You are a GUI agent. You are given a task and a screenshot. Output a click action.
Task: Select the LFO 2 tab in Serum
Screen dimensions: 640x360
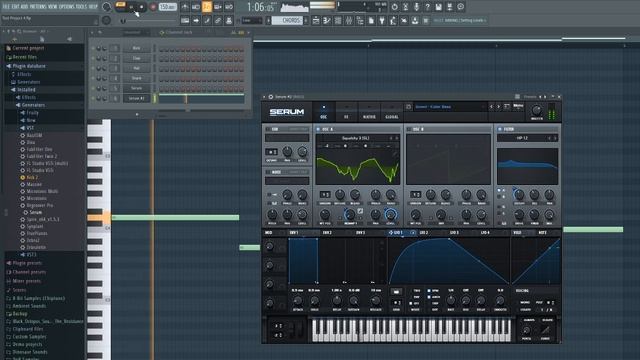(x=424, y=233)
